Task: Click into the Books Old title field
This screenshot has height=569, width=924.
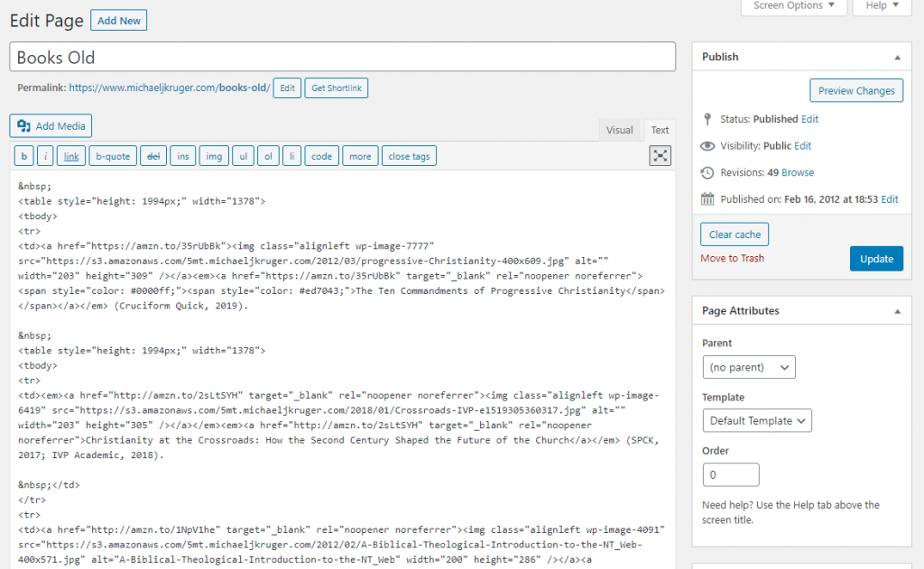Action: pos(342,57)
